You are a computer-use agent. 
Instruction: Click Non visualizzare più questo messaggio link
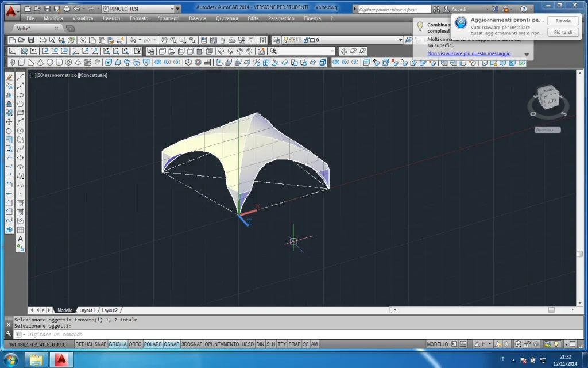(469, 53)
